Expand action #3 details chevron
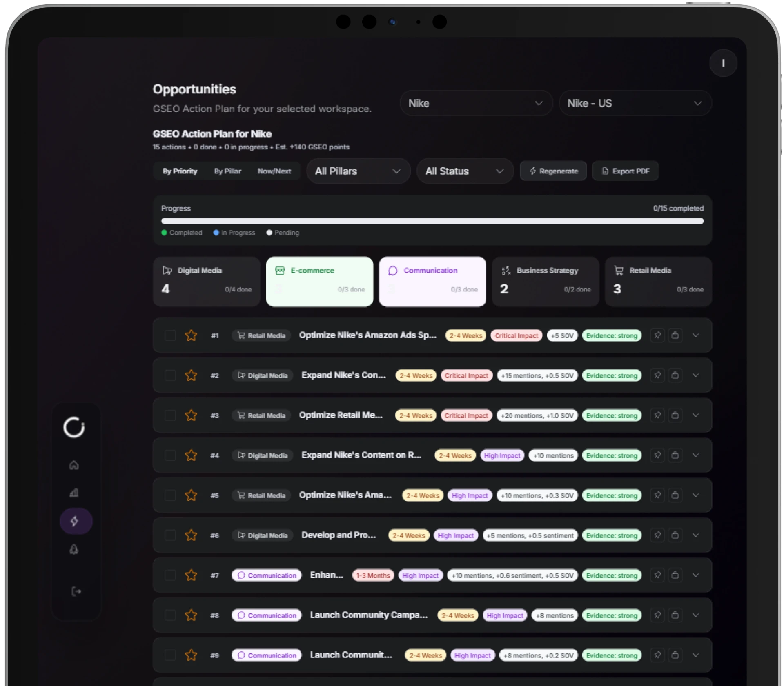Viewport: 784px width, 686px height. tap(696, 415)
